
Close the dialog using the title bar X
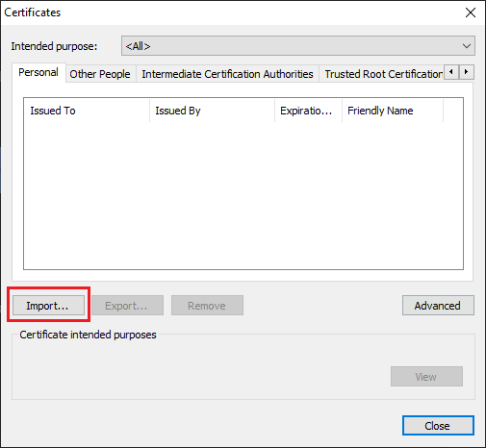click(471, 12)
